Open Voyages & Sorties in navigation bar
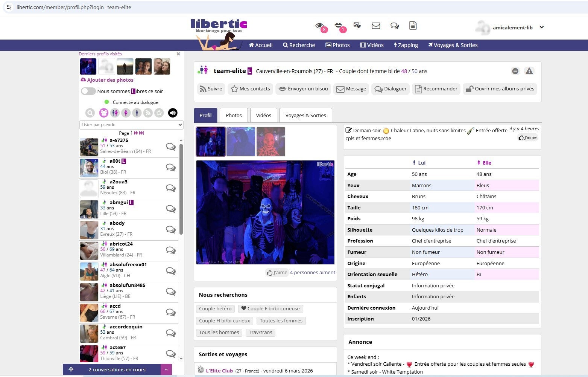 click(x=453, y=45)
